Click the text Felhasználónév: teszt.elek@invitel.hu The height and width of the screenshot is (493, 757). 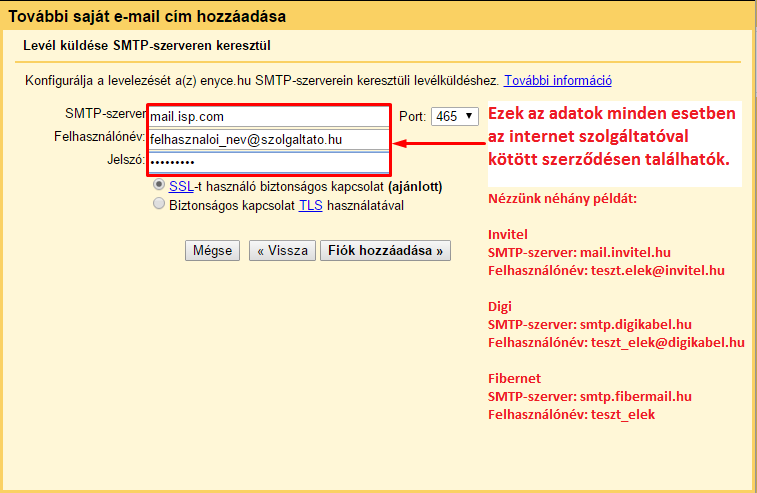click(x=606, y=270)
